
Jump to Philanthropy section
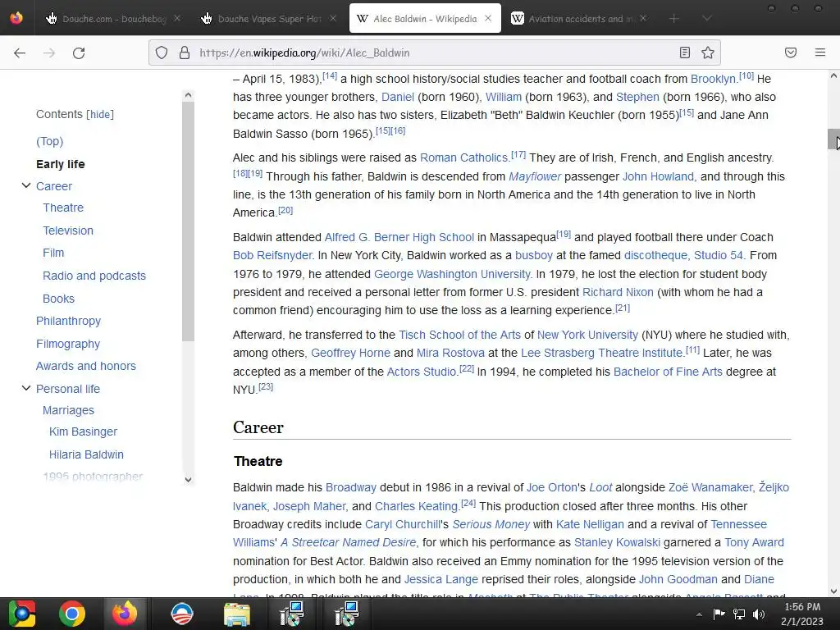tap(69, 321)
